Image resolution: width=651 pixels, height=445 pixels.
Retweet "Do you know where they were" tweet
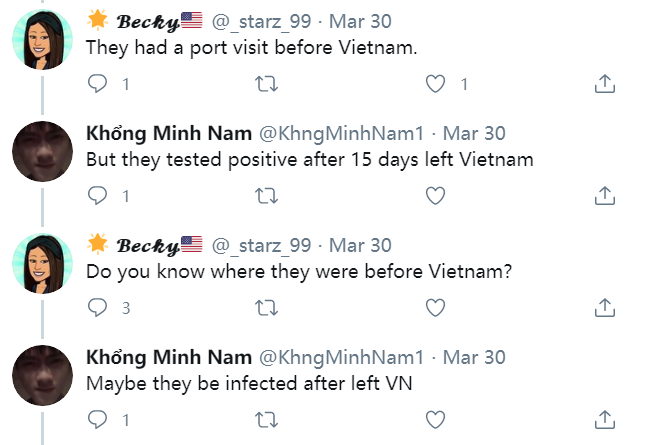[x=266, y=308]
